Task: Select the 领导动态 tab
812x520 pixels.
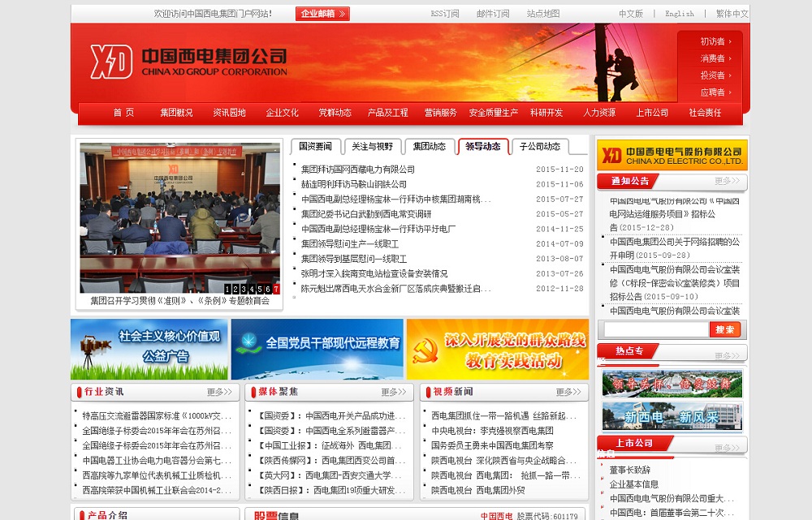Action: (x=483, y=147)
